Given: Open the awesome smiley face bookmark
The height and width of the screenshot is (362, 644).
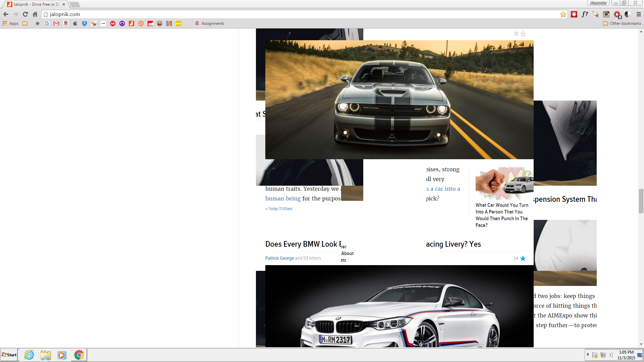Looking at the screenshot, I should coord(160,23).
